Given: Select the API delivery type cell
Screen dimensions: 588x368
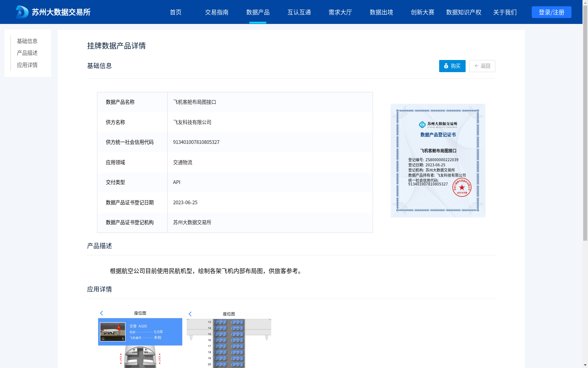Looking at the screenshot, I should [x=270, y=183].
